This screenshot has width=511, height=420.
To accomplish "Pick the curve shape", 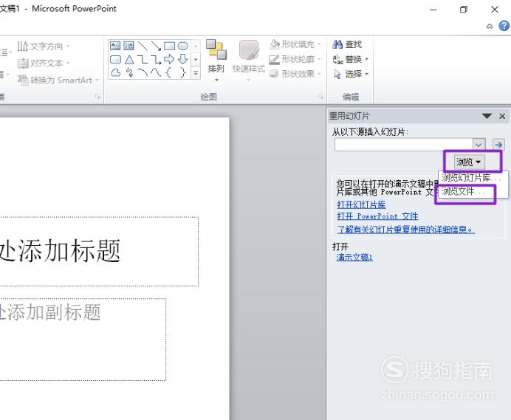I will [156, 72].
